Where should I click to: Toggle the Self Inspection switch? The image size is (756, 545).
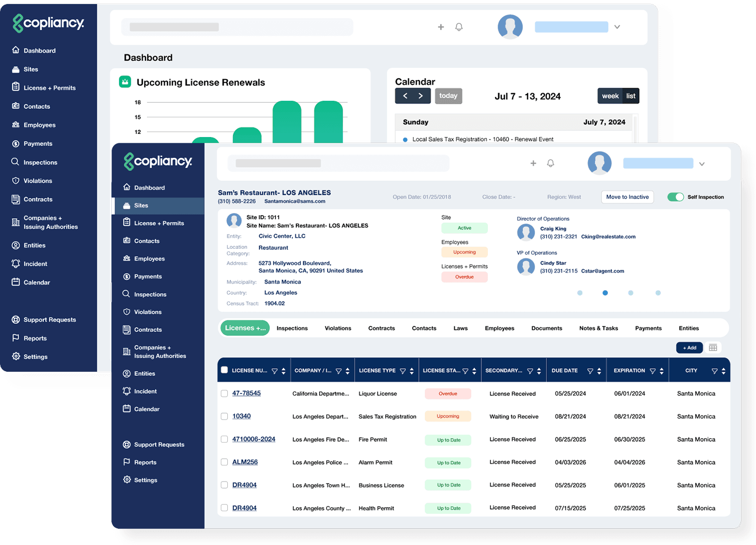(675, 197)
